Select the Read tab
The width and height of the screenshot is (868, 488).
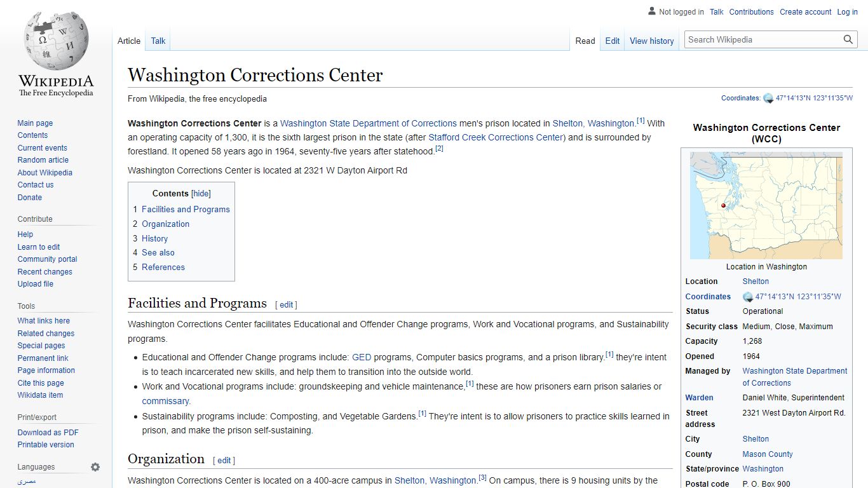coord(585,41)
